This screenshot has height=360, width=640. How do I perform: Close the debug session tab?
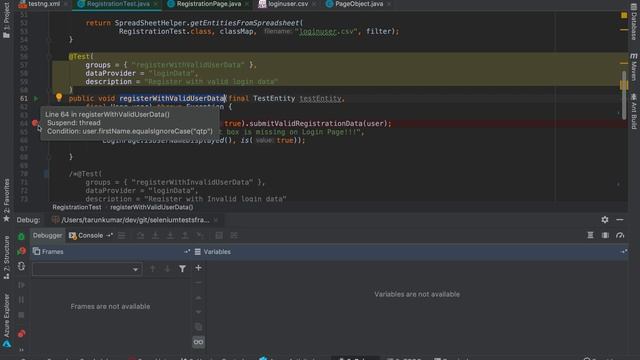coord(216,220)
